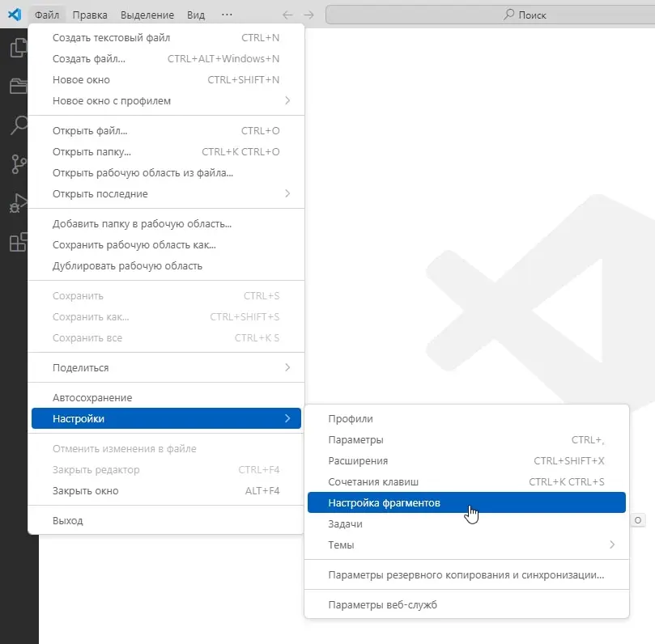
Task: Choose Создать файл...
Action: coord(166,59)
